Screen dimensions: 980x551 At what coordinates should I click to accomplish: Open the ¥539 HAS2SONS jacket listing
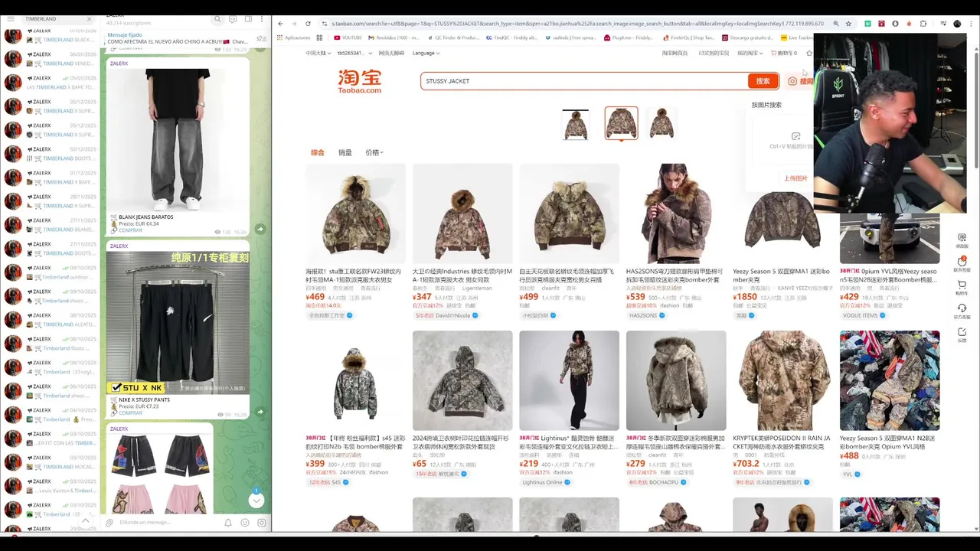tap(676, 241)
